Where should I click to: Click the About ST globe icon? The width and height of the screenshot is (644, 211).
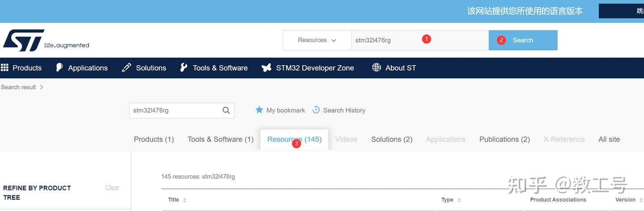point(377,68)
